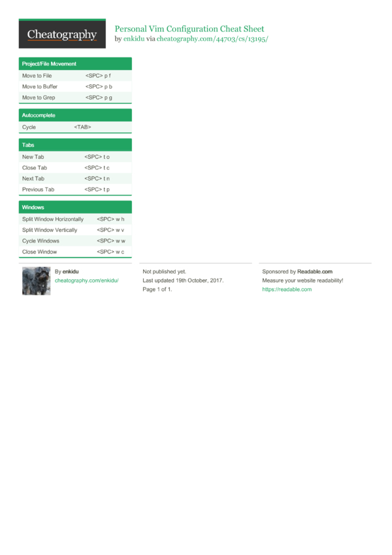Click the '<SPC> p f' shortcut

98,75
